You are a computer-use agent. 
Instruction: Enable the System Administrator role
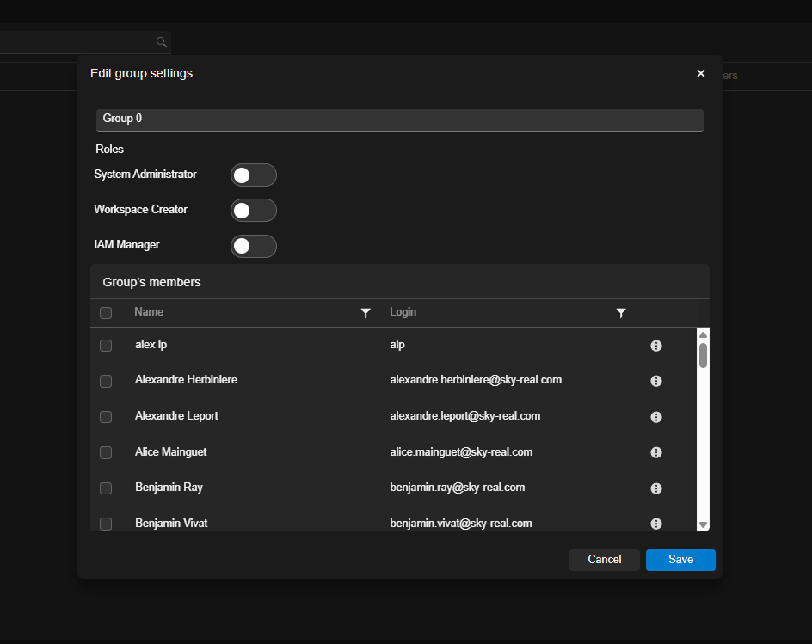[x=253, y=175]
